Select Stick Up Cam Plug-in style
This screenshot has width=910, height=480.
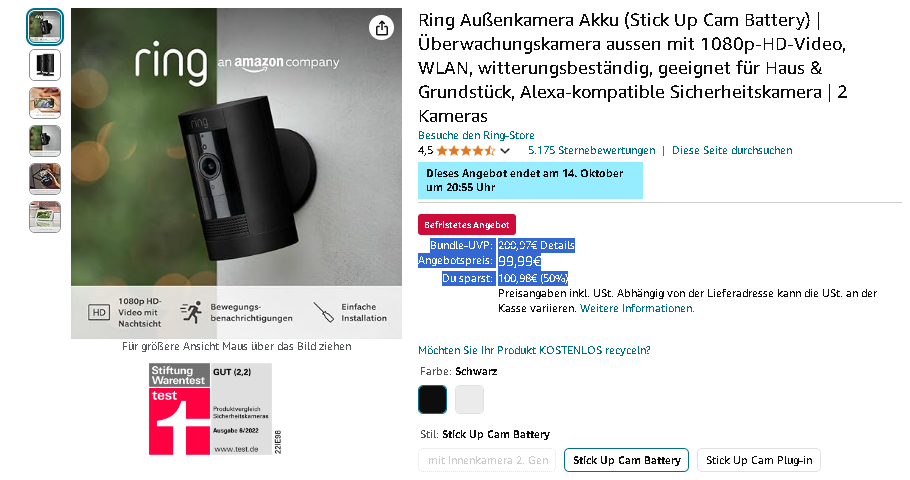tap(759, 460)
